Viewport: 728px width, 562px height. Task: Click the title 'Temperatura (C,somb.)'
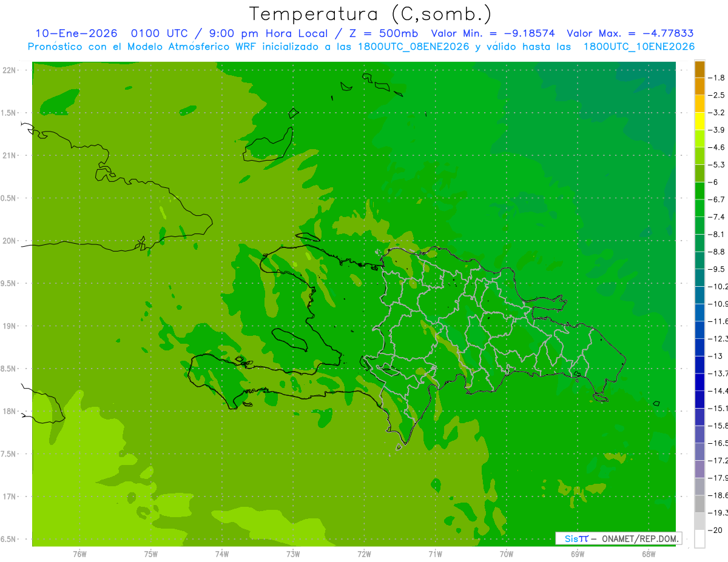coord(370,13)
